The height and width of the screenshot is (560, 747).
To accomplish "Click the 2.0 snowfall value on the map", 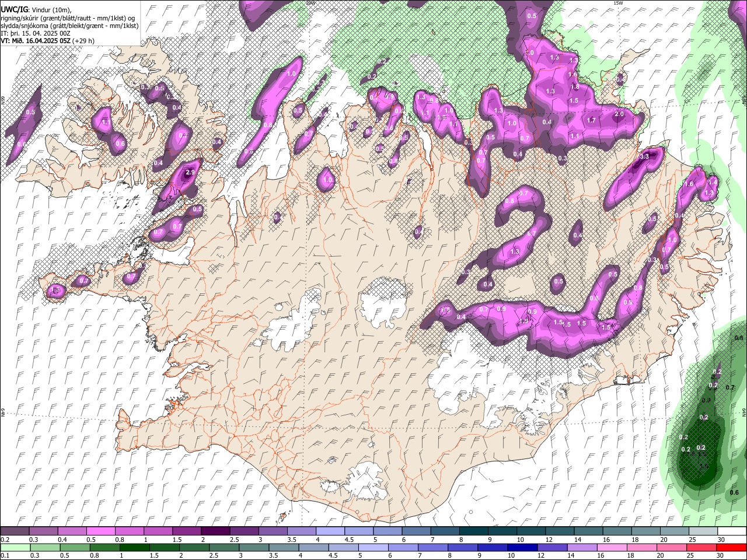I will click(619, 114).
